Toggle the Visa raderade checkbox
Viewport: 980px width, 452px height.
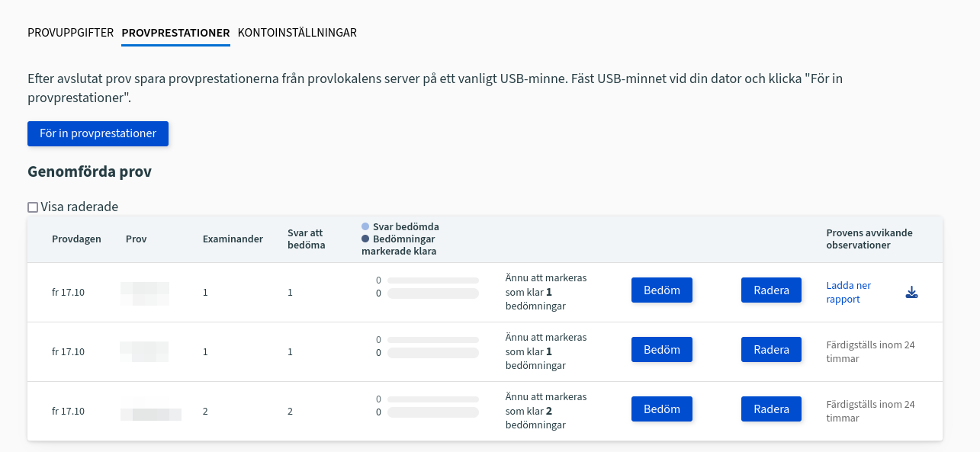pos(33,207)
